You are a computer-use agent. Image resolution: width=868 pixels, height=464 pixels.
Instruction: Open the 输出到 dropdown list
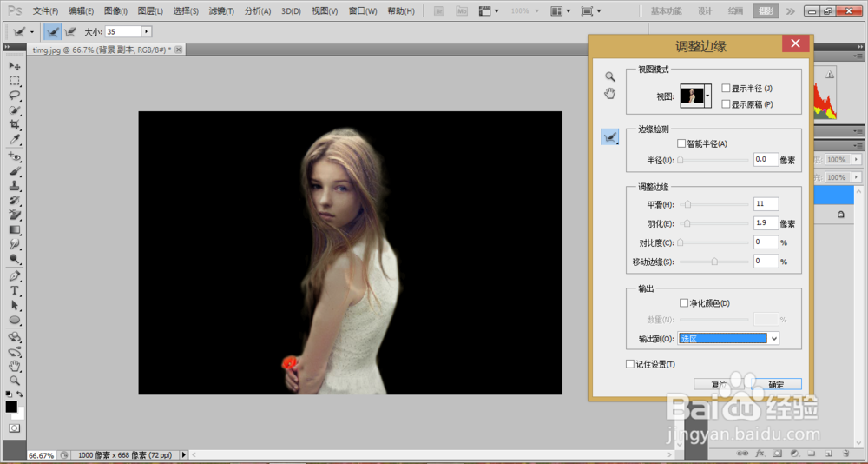coord(773,338)
